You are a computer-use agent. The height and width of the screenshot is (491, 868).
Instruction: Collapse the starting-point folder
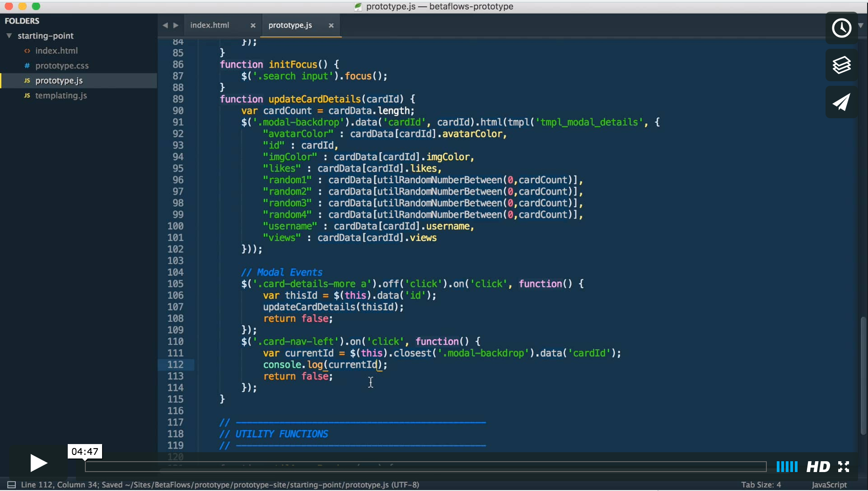coord(9,36)
